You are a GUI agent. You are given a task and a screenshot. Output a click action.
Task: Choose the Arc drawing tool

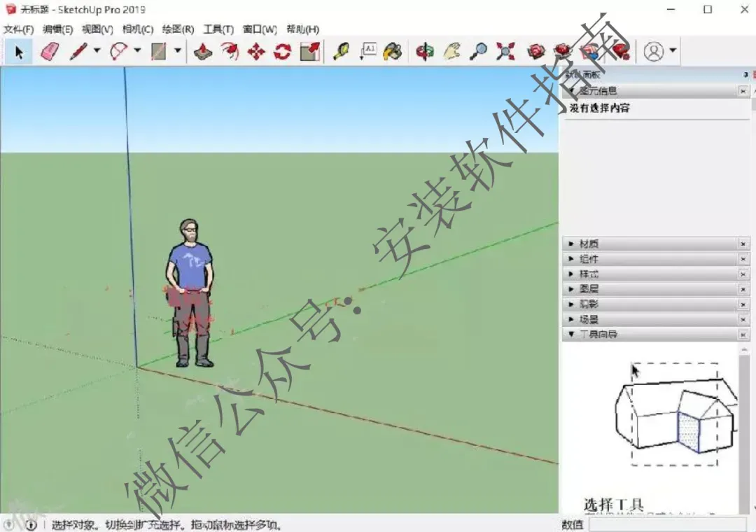118,52
